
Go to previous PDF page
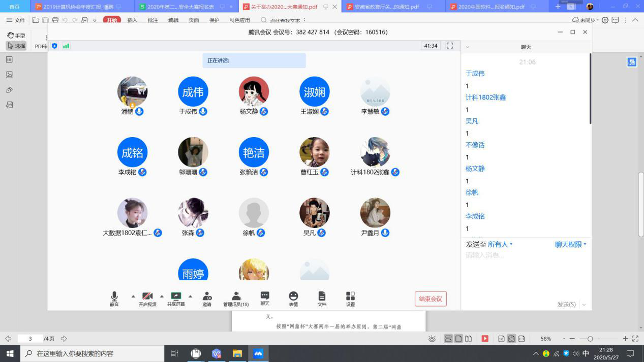[8, 339]
